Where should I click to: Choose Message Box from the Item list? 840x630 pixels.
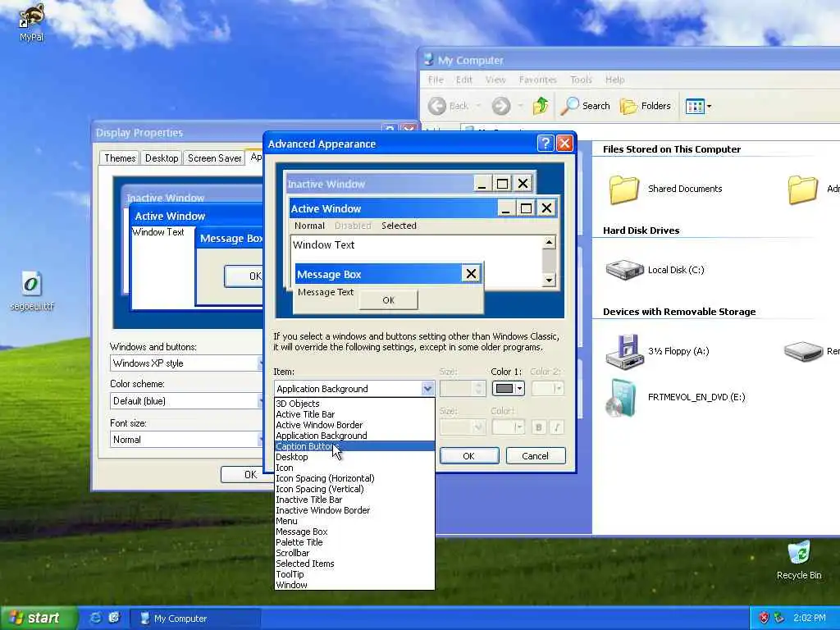click(x=354, y=532)
